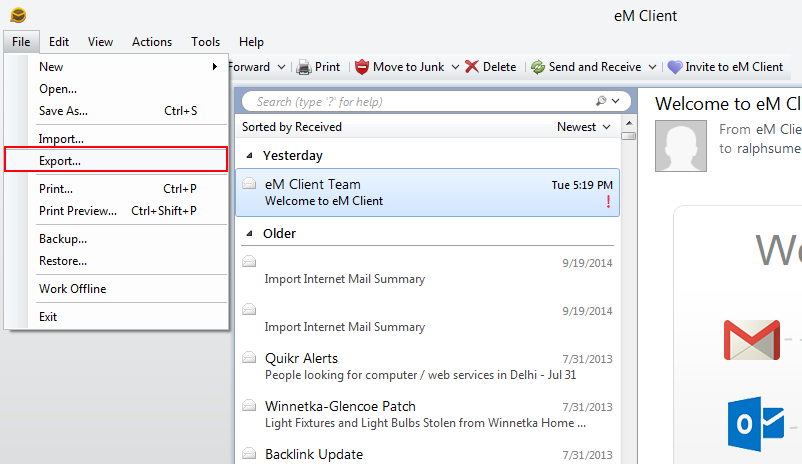Click the purple heart Invite icon

click(675, 67)
